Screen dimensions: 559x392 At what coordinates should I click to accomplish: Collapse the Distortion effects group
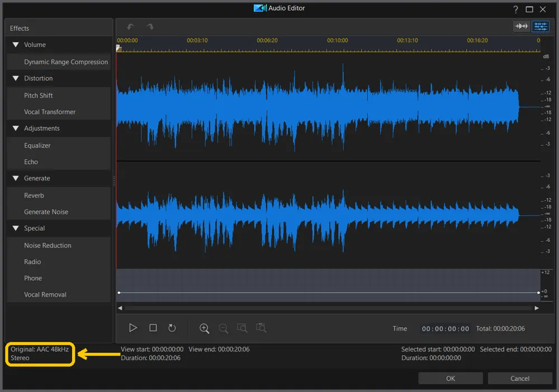[16, 78]
